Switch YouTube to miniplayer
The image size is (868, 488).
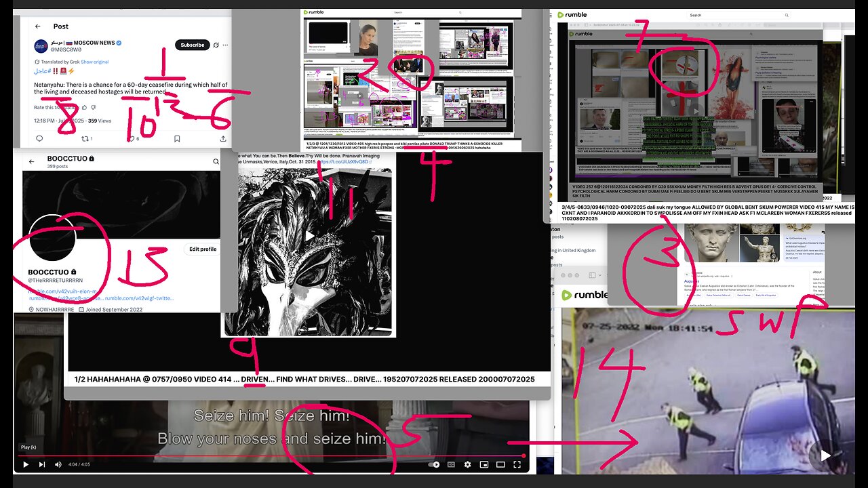484,464
